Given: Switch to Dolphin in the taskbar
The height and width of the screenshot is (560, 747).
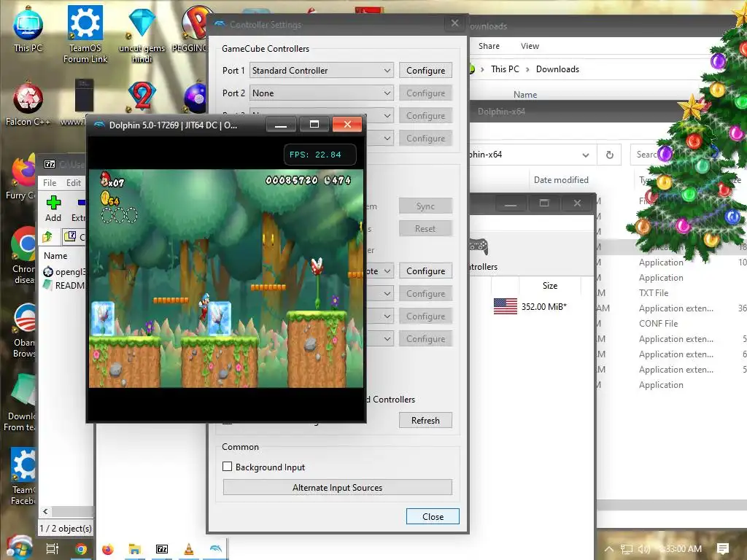Looking at the screenshot, I should pyautogui.click(x=216, y=549).
